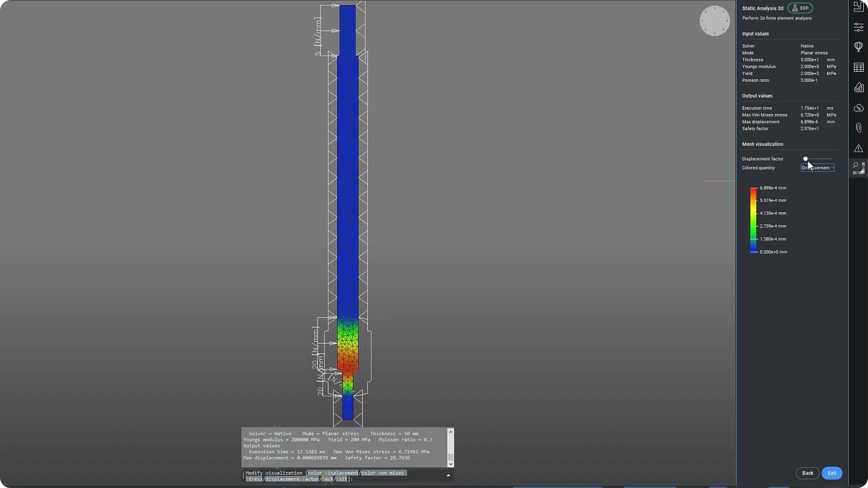Click the cloud panel icon
Screen dimensions: 868x488
coord(858,108)
